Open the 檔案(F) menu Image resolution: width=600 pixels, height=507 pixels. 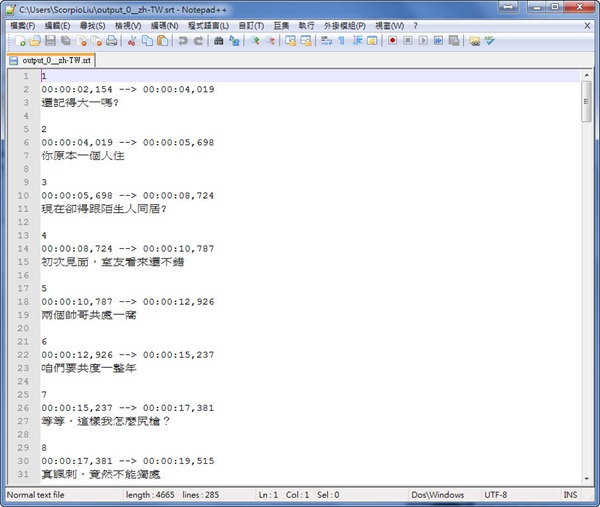[x=23, y=26]
